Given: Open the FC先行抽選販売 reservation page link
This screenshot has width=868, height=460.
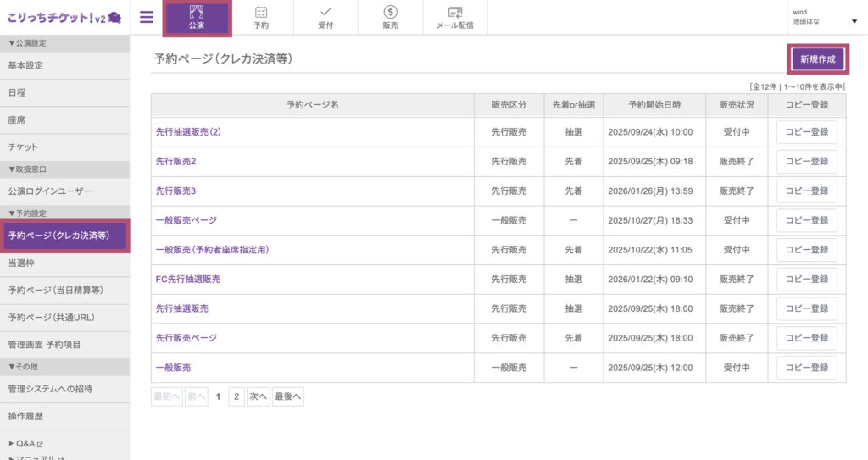Looking at the screenshot, I should tap(187, 279).
